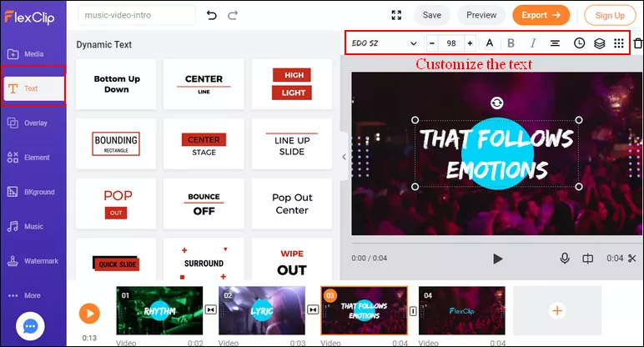Open text alignment options
644x347 pixels.
(555, 43)
